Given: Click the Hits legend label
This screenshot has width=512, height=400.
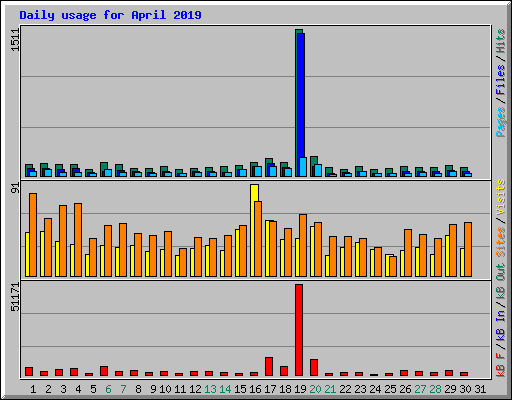Looking at the screenshot, I should coord(501,41).
